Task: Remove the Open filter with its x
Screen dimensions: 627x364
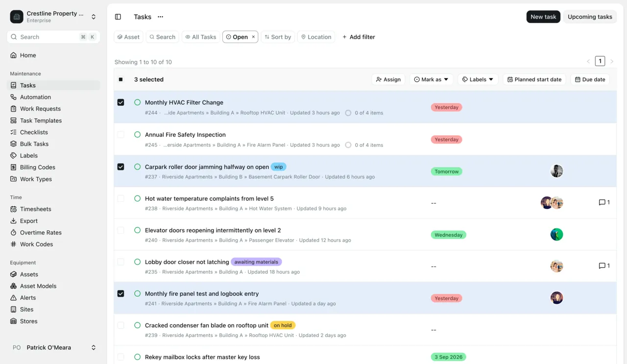Action: pyautogui.click(x=253, y=37)
